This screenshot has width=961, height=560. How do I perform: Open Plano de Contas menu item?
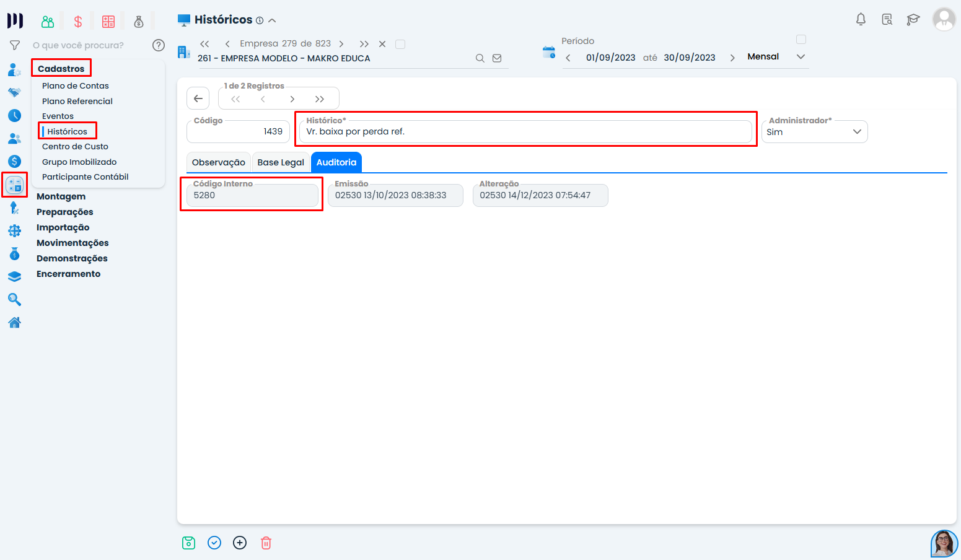tap(76, 85)
